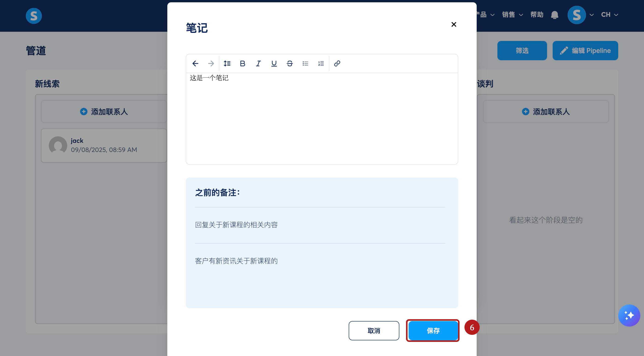This screenshot has height=356, width=644.
Task: Expand the 销售 menu
Action: click(x=513, y=15)
